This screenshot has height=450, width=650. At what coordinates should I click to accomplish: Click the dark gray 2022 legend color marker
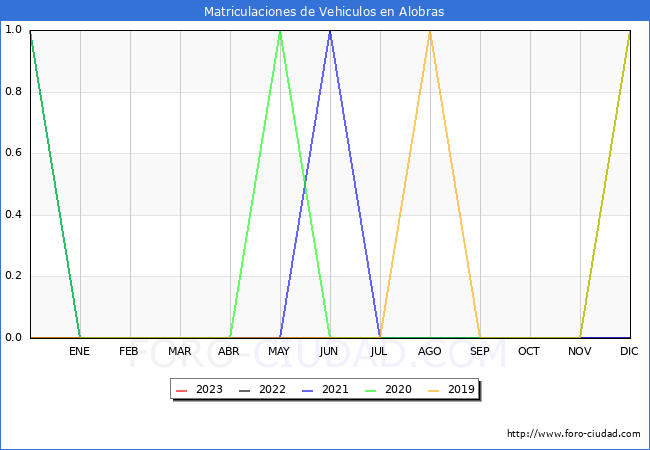click(x=245, y=390)
